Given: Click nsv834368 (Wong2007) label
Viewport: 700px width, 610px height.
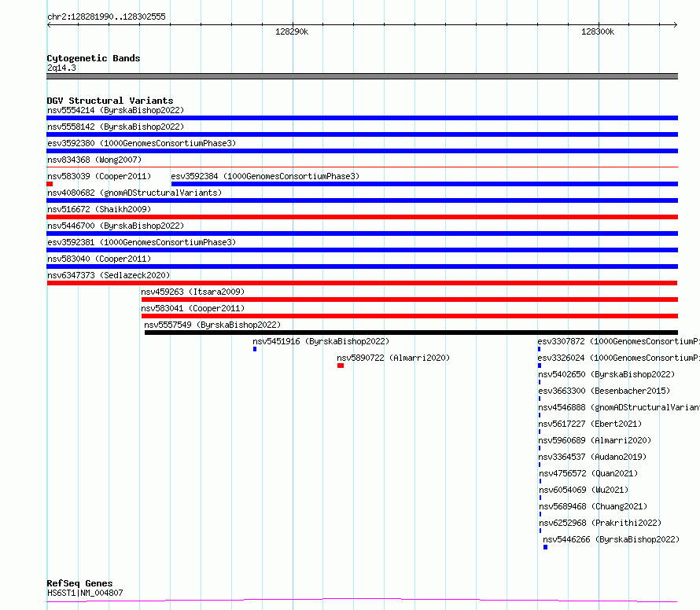Looking at the screenshot, I should pyautogui.click(x=94, y=160).
